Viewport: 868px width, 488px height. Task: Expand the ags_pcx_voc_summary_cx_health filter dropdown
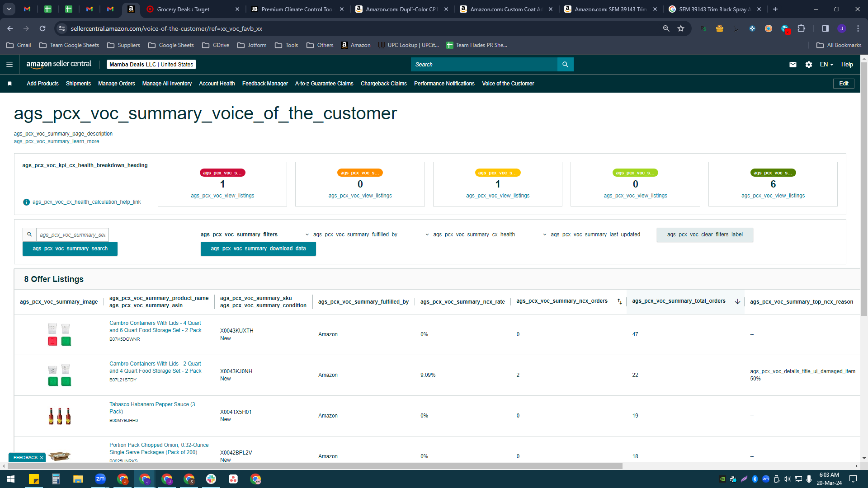pos(471,235)
